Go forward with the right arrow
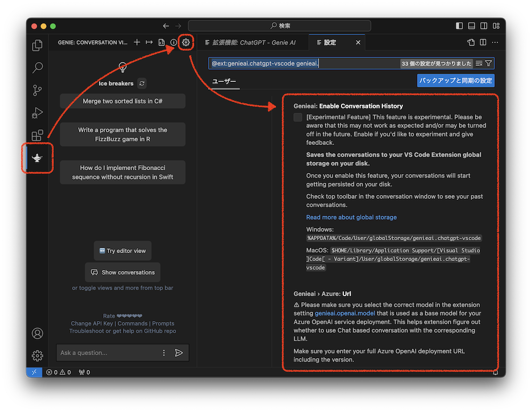 (x=178, y=26)
